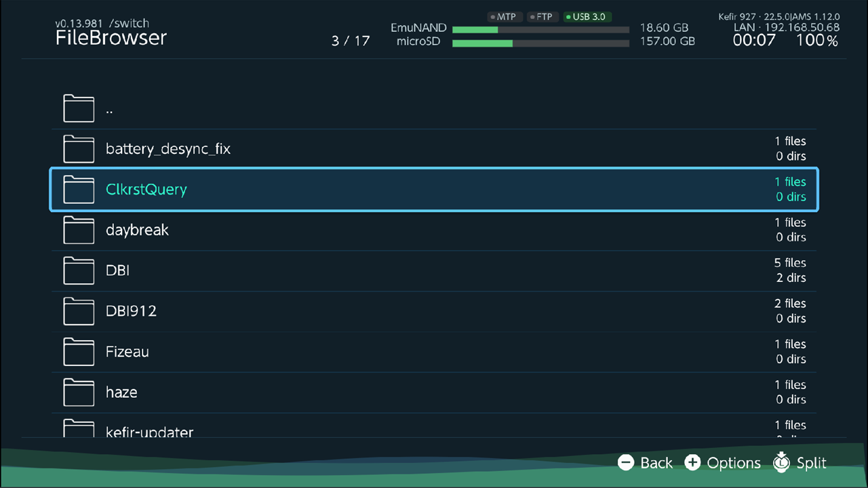The height and width of the screenshot is (488, 868).
Task: Click the 3 / 17 position counter
Action: [x=351, y=41]
